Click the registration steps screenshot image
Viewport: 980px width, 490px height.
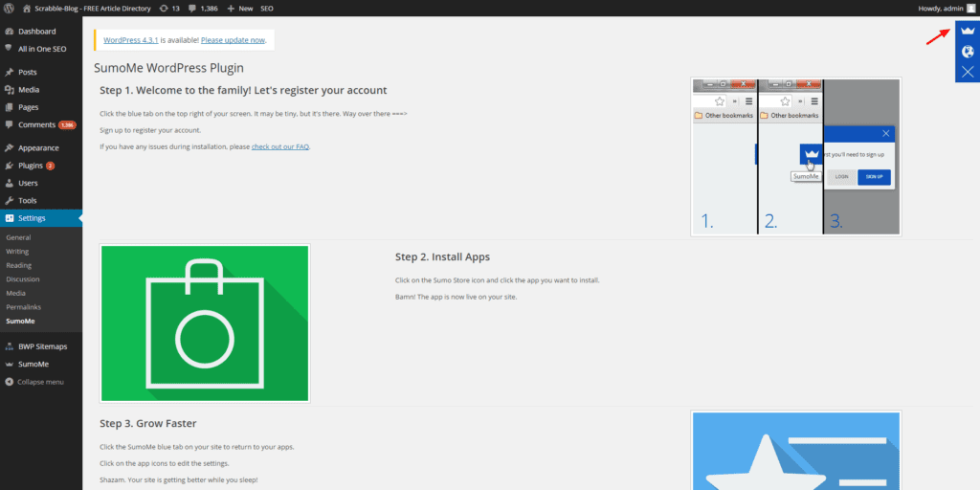pyautogui.click(x=795, y=157)
